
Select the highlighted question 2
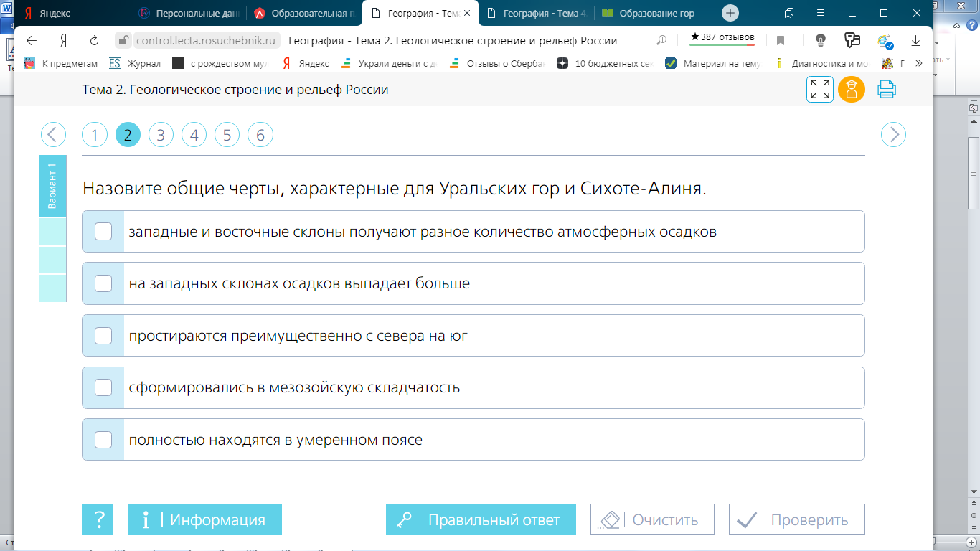coord(128,135)
